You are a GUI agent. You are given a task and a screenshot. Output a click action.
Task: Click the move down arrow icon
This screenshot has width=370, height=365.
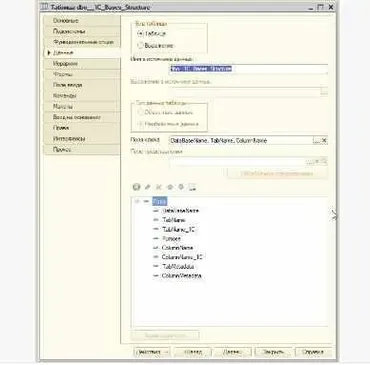(181, 187)
